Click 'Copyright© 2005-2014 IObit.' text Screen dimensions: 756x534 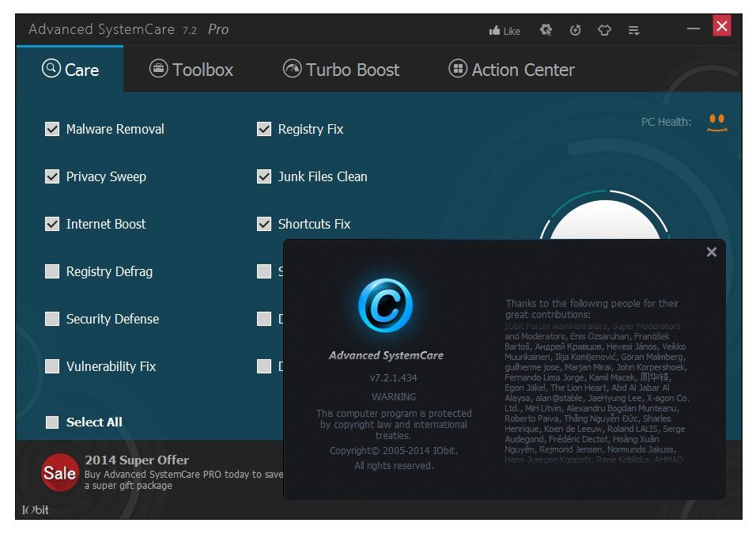[394, 451]
